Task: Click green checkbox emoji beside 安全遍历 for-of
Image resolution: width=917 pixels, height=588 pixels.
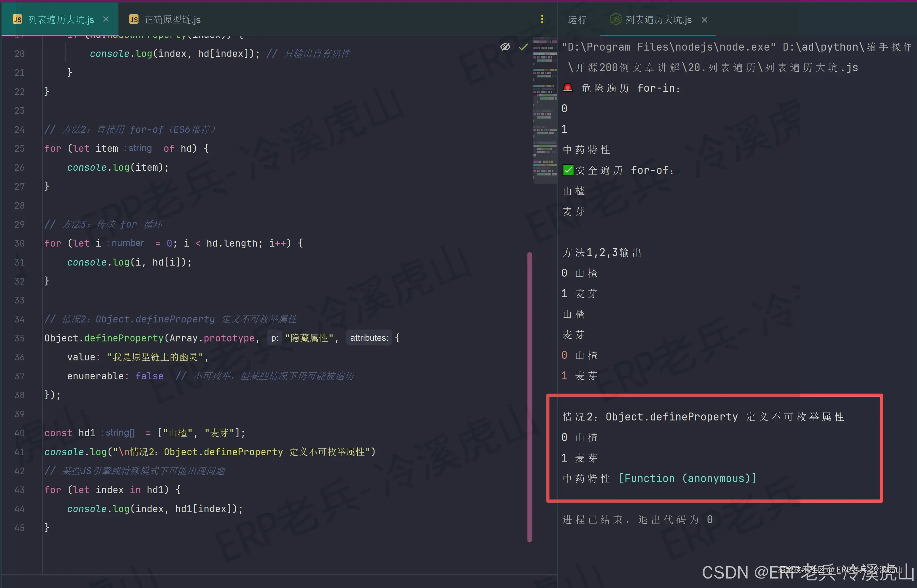Action: pyautogui.click(x=568, y=170)
